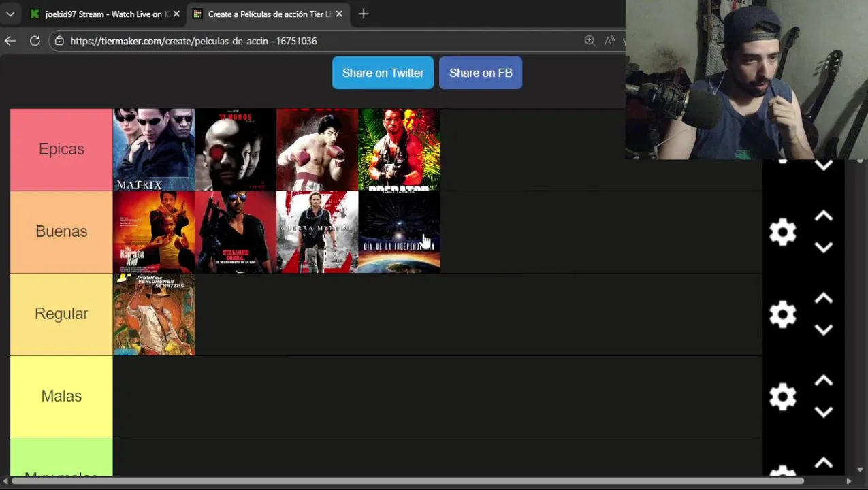868x490 pixels.
Task: Click Share on Twitter button
Action: tap(383, 73)
